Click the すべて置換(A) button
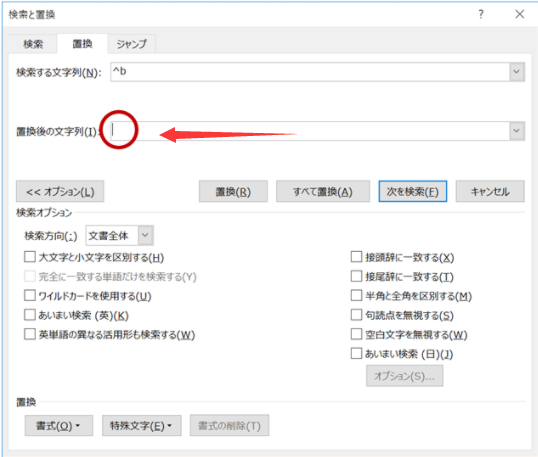 tap(323, 191)
